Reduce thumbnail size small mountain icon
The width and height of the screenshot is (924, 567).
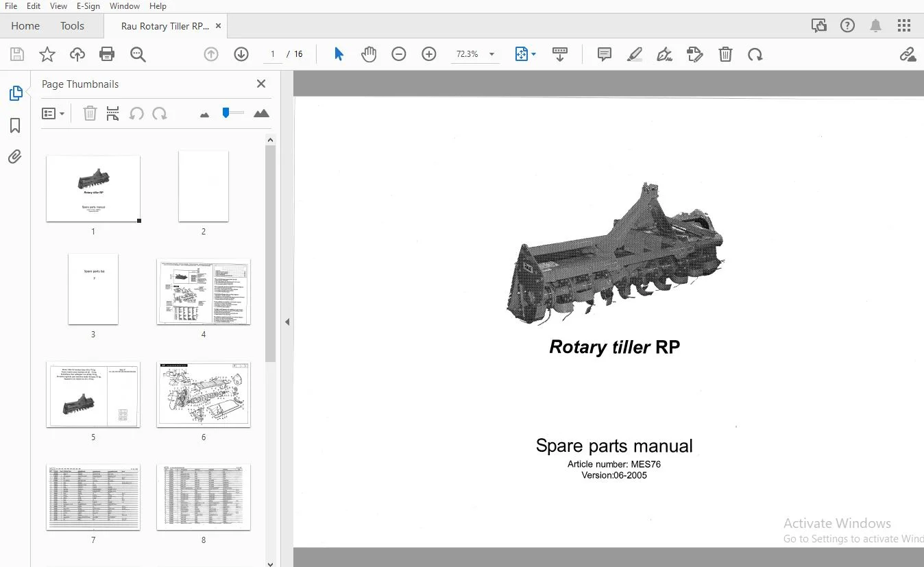(204, 114)
